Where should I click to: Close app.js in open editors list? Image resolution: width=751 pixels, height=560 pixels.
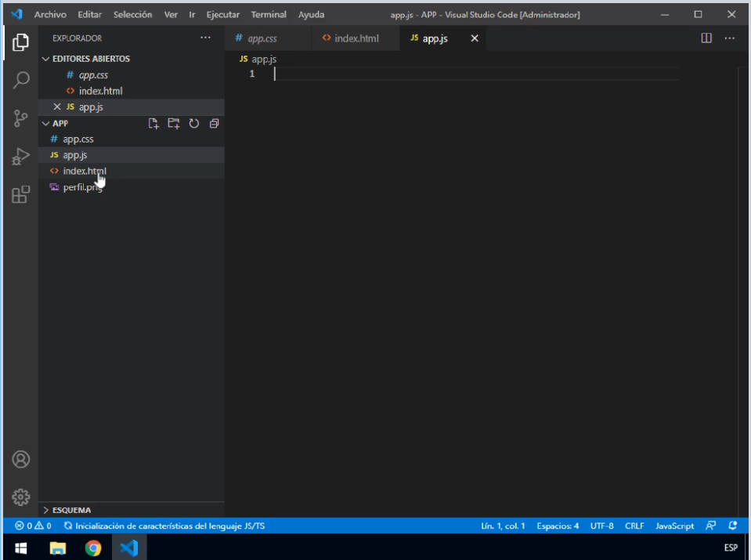[57, 107]
